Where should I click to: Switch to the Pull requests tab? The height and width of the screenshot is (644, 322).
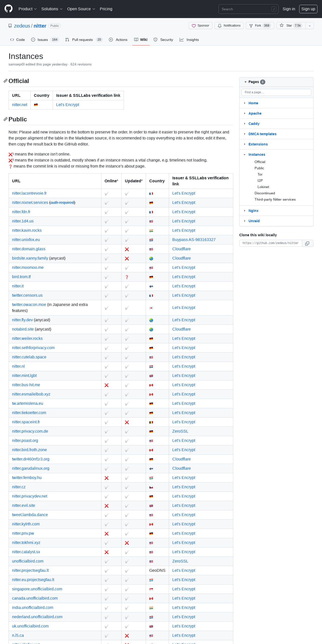84,40
